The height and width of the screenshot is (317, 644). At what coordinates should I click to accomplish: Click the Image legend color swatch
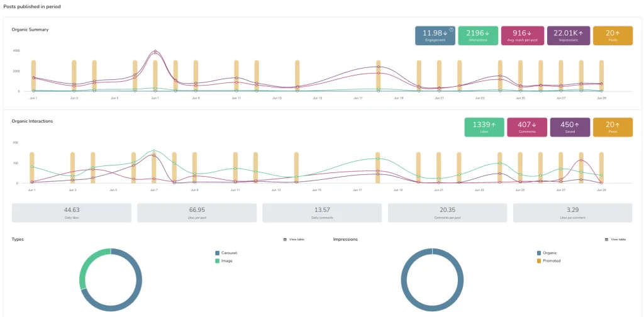[217, 260]
